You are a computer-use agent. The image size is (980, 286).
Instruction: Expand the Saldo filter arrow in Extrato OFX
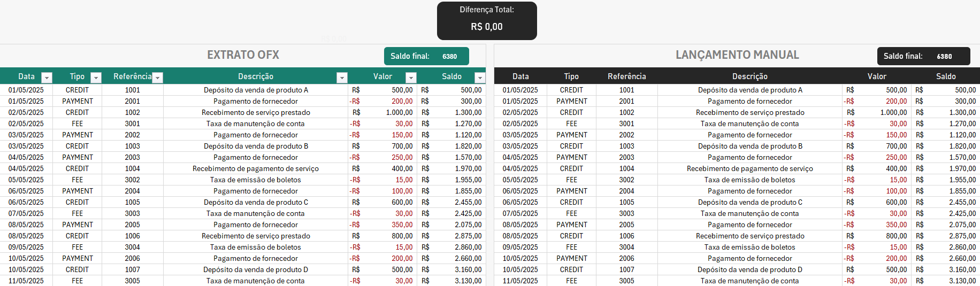(x=480, y=78)
